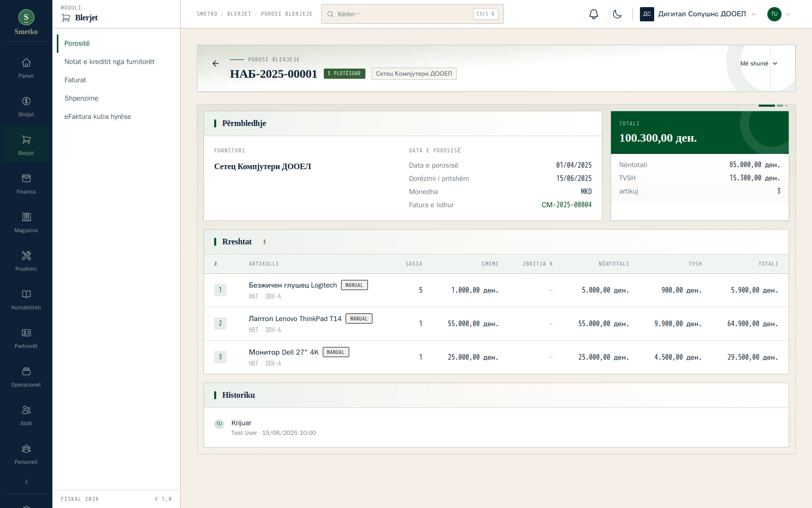Select Shpenzime in the Blerjet menu

click(81, 98)
